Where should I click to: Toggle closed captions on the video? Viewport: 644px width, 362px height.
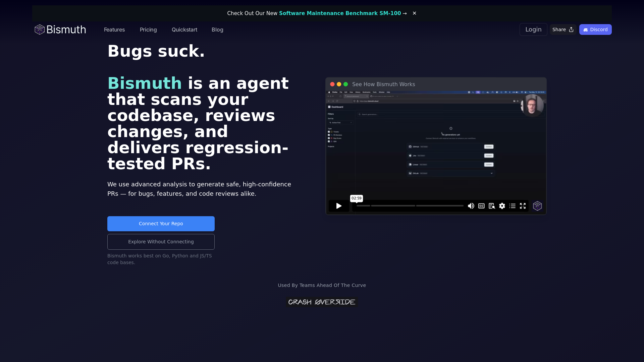click(481, 206)
